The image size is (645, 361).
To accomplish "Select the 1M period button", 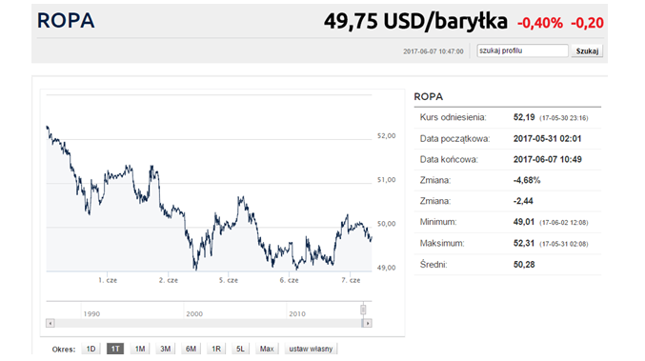I will point(140,349).
